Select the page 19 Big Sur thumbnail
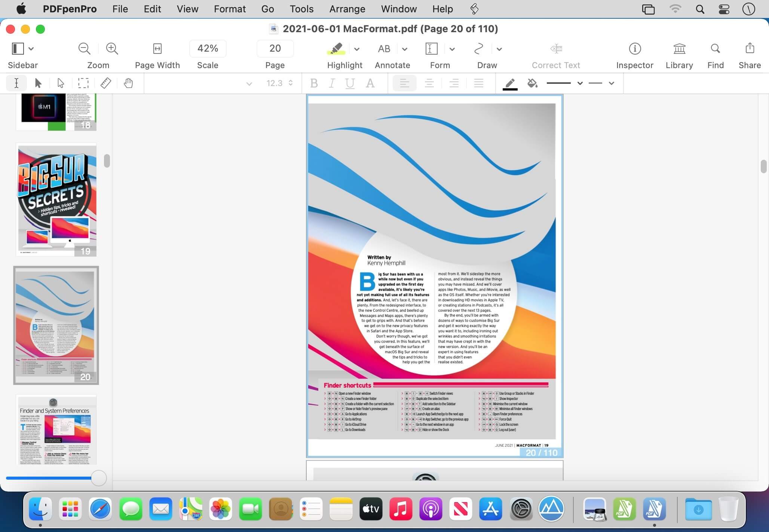Viewport: 769px width, 532px height. pyautogui.click(x=56, y=200)
